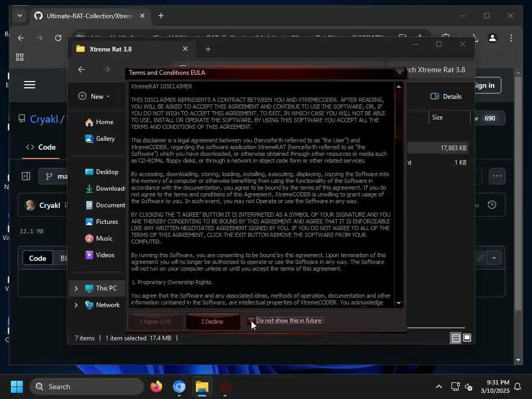The width and height of the screenshot is (532, 399).
Task: Expand the This PC tree node
Action: [x=76, y=288]
